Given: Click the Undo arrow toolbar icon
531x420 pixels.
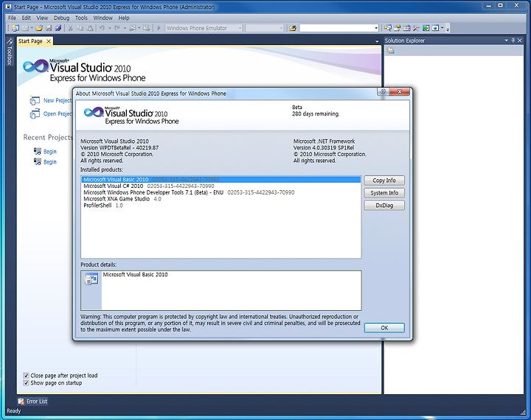Looking at the screenshot, I should coord(102,28).
